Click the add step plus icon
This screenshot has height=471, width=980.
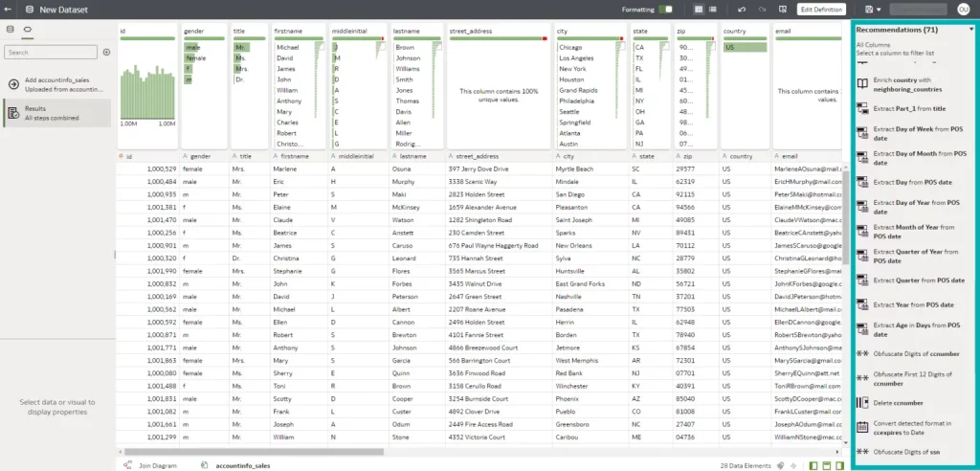pos(106,51)
